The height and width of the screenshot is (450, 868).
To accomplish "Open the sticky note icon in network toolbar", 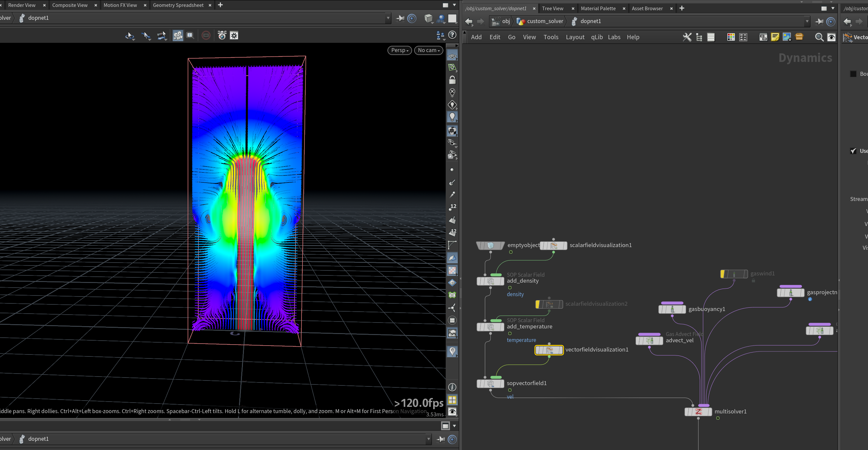I will 775,37.
